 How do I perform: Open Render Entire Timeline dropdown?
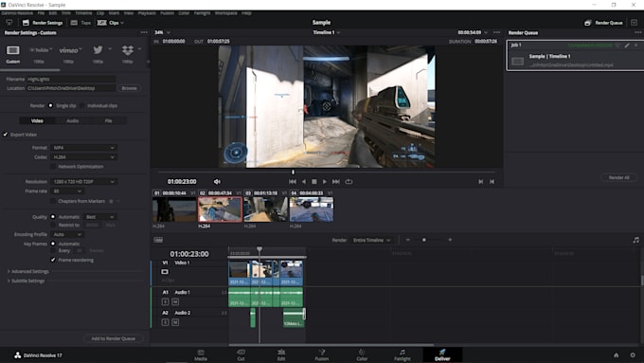coord(371,240)
